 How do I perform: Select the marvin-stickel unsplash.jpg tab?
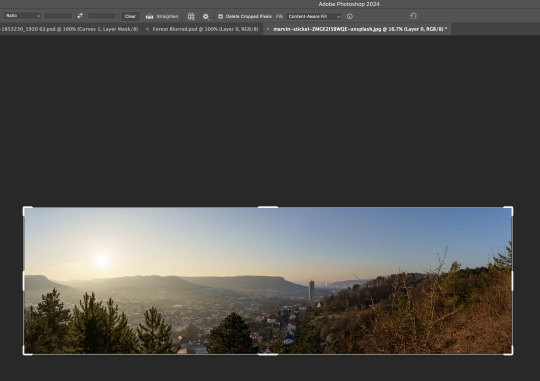[360, 29]
